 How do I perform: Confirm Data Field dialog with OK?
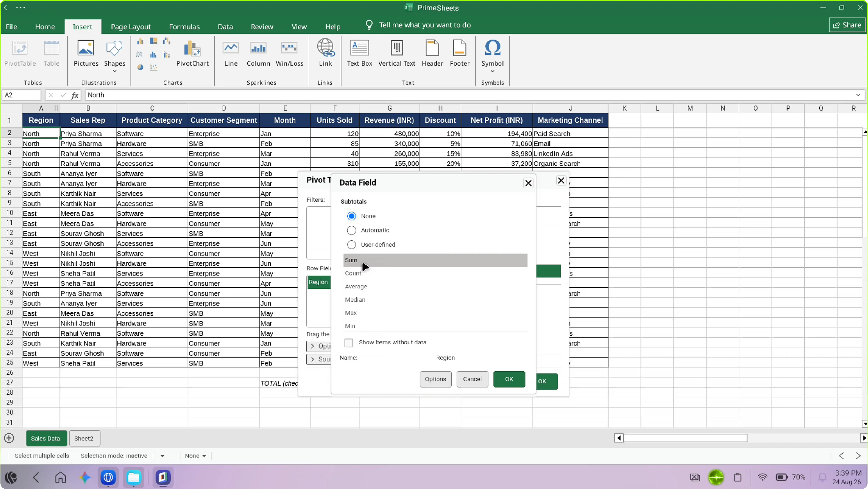[509, 379]
